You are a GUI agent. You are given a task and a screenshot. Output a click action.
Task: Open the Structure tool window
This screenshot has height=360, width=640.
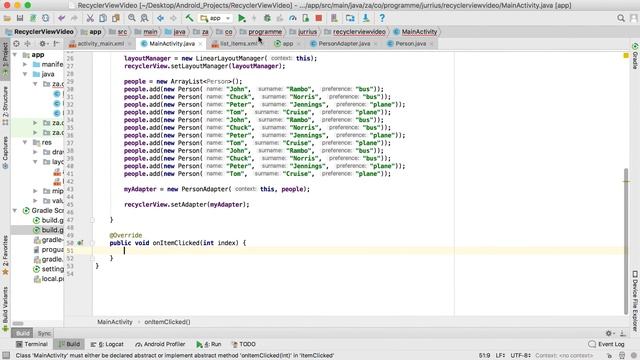pyautogui.click(x=5, y=106)
